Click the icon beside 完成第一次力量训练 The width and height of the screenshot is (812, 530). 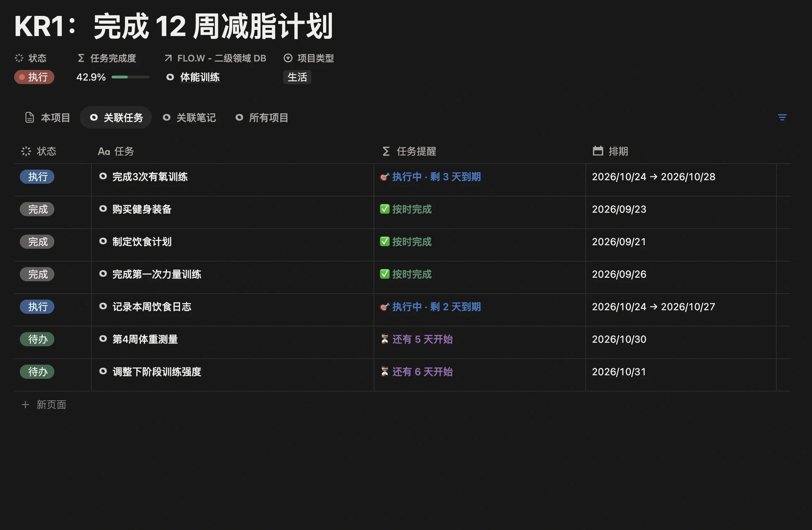(x=103, y=273)
